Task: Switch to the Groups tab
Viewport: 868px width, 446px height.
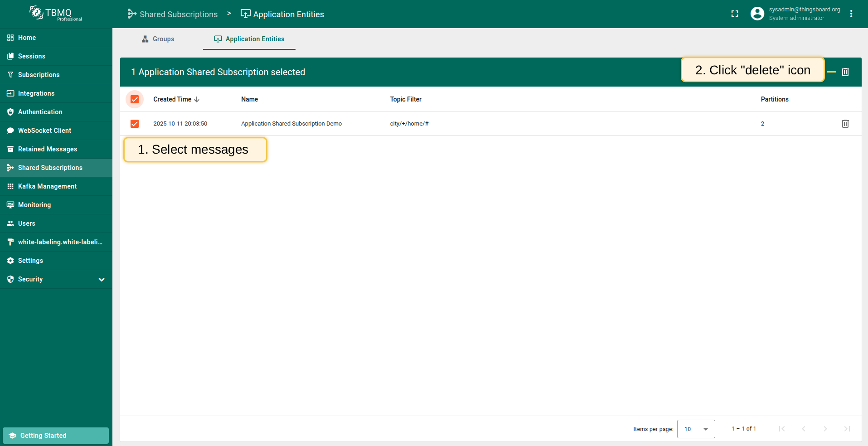Action: (x=158, y=39)
